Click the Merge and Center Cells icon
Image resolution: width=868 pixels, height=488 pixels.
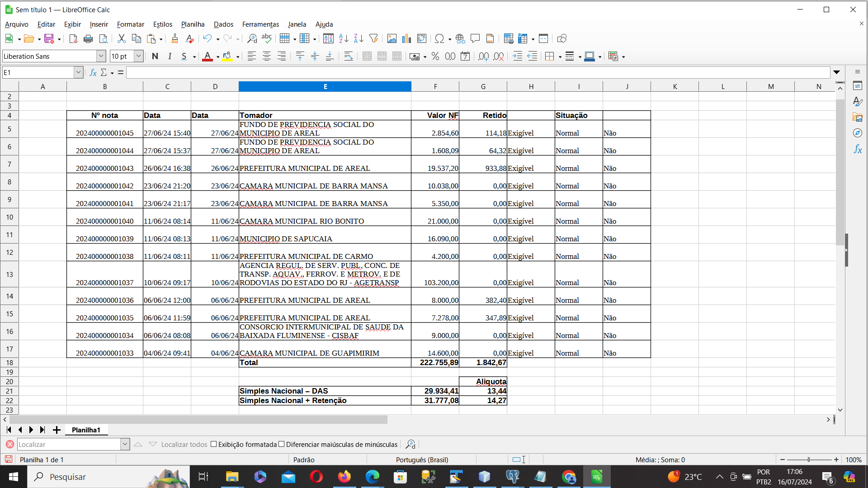367,56
